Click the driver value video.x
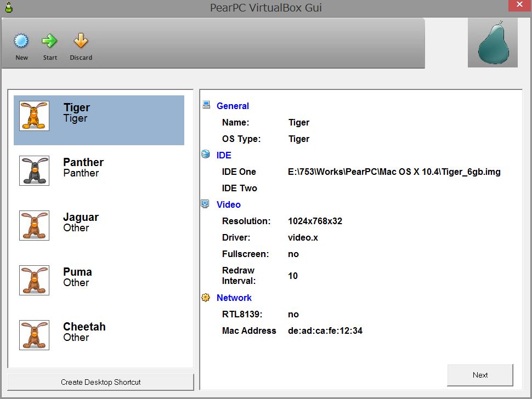The height and width of the screenshot is (399, 532). [303, 238]
